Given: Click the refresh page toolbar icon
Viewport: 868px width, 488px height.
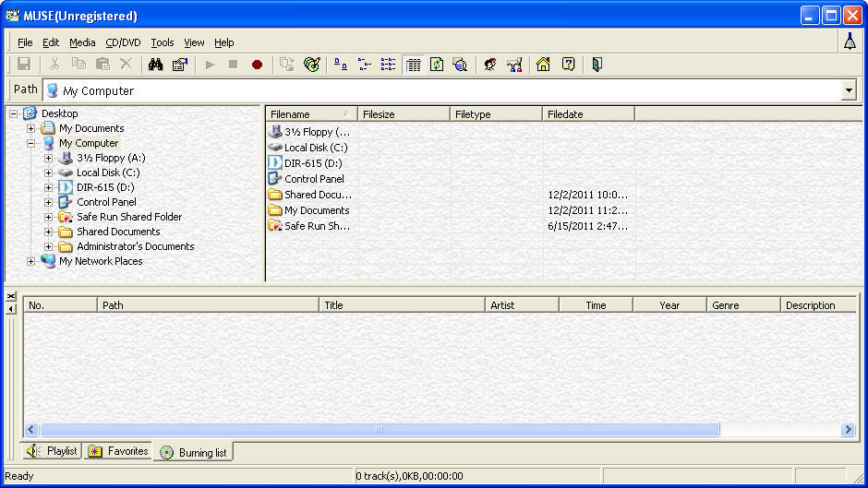Looking at the screenshot, I should tap(437, 65).
